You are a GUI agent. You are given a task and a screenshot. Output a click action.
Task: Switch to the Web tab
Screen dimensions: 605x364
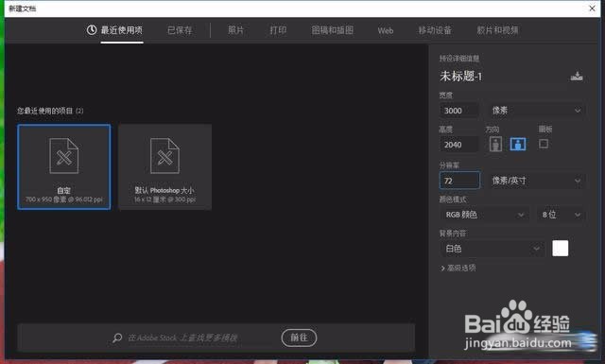(x=386, y=30)
